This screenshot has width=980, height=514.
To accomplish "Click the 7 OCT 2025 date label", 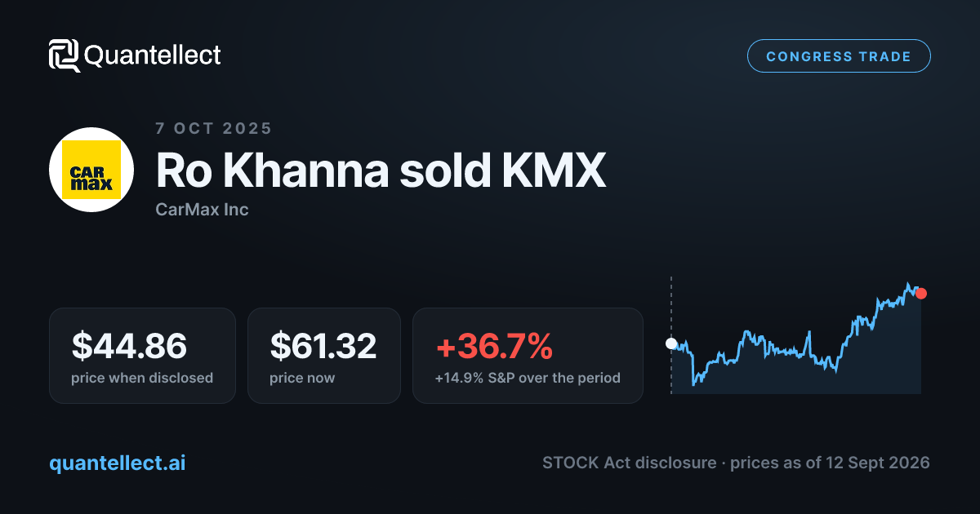I will (214, 128).
